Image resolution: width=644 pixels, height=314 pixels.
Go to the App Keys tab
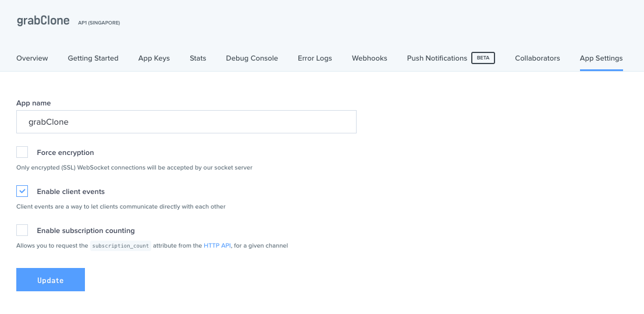(x=154, y=58)
